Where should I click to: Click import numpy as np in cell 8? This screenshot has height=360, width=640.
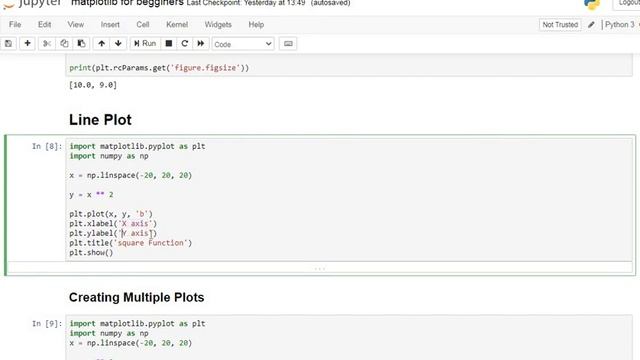click(109, 156)
